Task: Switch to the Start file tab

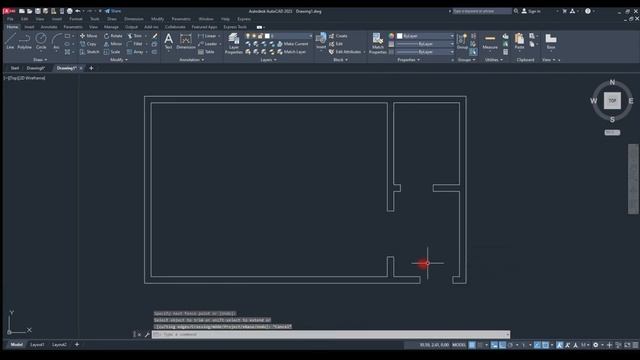Action: pyautogui.click(x=15, y=68)
